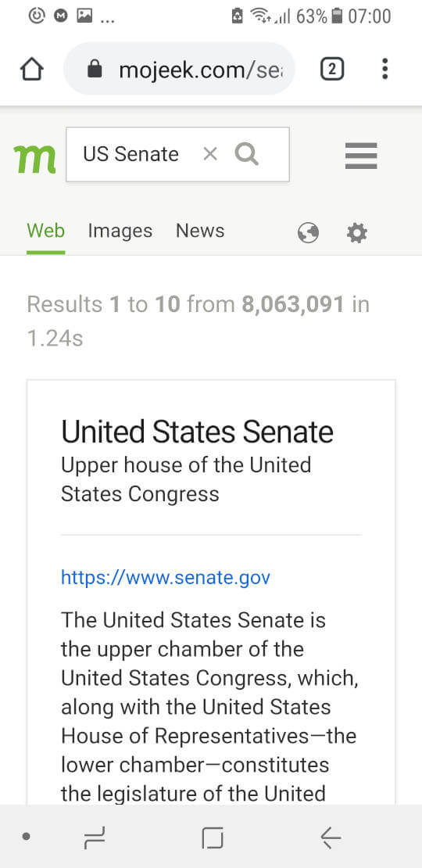Open Chrome's three-dot overflow menu
422x868 pixels.
click(x=385, y=69)
